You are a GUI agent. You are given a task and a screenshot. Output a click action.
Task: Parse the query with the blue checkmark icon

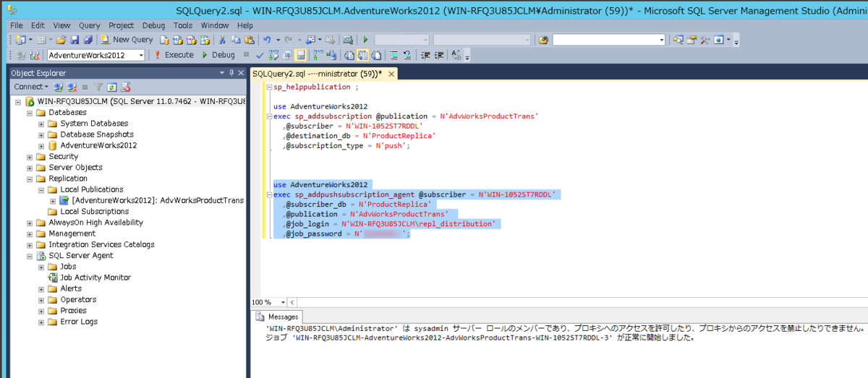point(260,55)
